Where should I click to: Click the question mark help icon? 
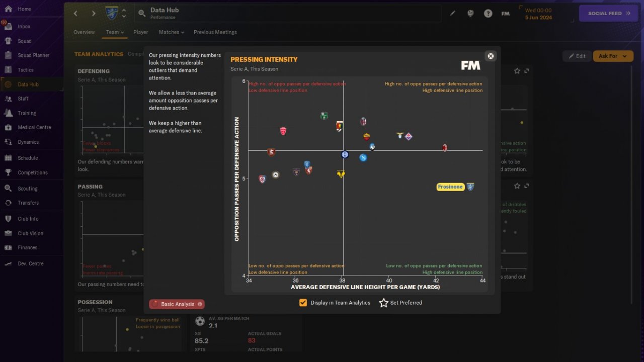pos(488,14)
